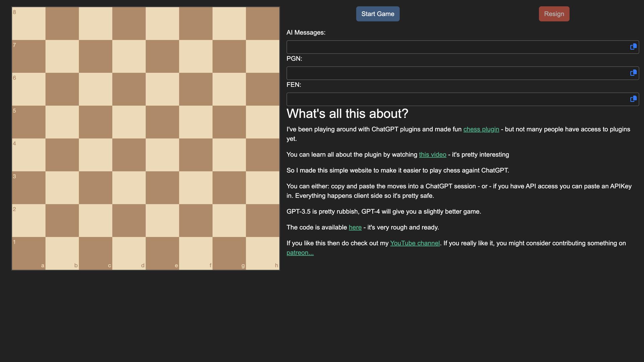Select the e4 central square
Screen dimensions: 644x362
162,155
